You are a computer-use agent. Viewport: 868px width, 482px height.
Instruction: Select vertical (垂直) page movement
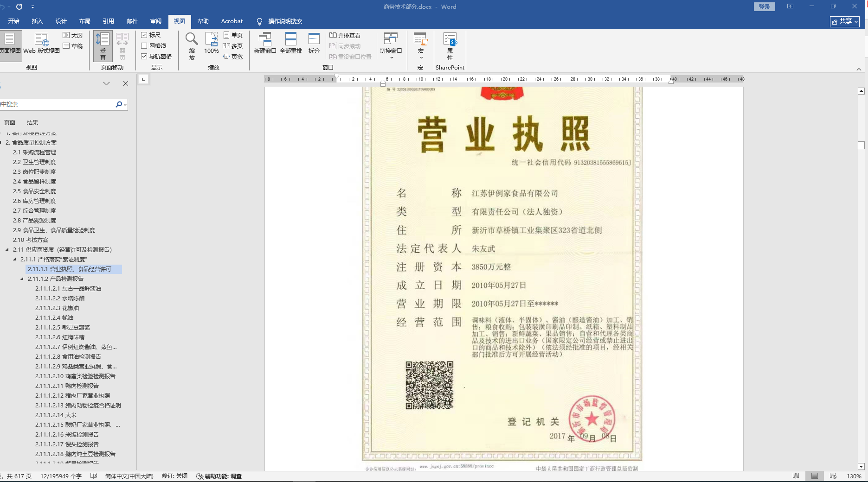point(103,45)
